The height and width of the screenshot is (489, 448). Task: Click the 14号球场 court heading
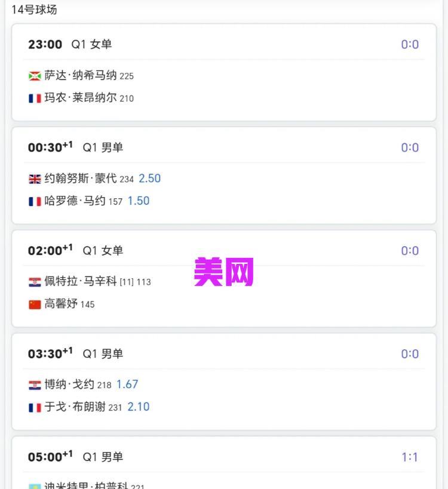tap(34, 10)
